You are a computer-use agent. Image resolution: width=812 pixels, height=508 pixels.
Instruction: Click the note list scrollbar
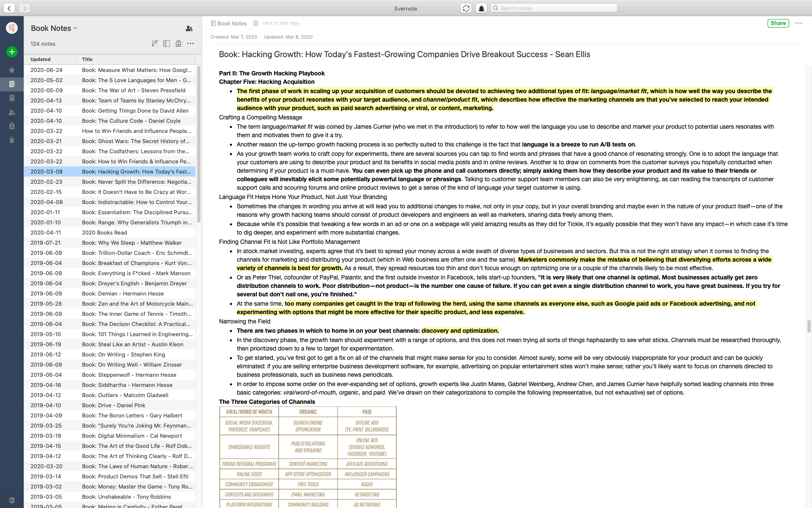pyautogui.click(x=199, y=144)
